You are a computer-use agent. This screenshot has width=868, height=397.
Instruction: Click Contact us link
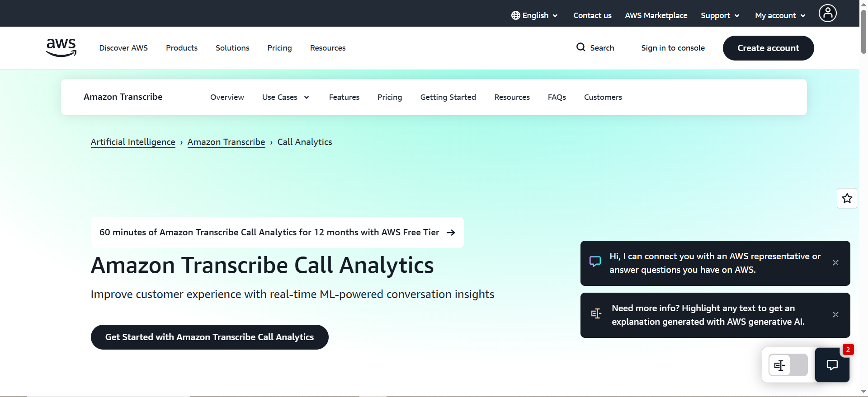click(x=592, y=15)
